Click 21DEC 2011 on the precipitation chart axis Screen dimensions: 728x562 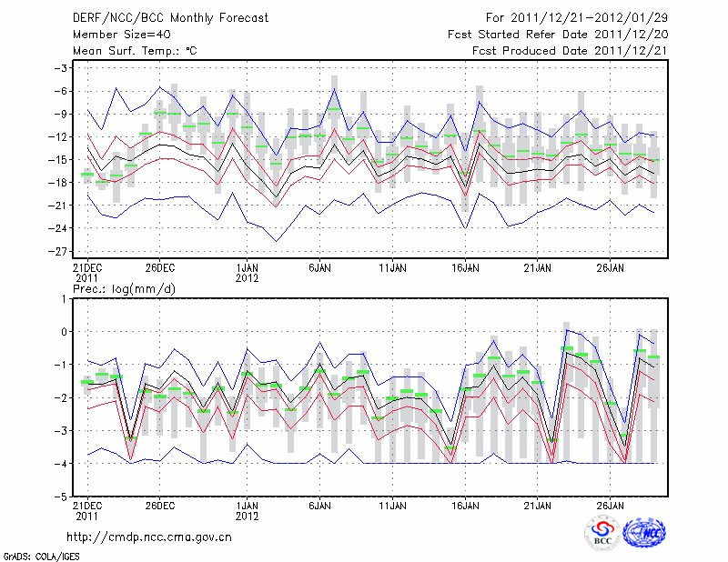pyautogui.click(x=87, y=509)
